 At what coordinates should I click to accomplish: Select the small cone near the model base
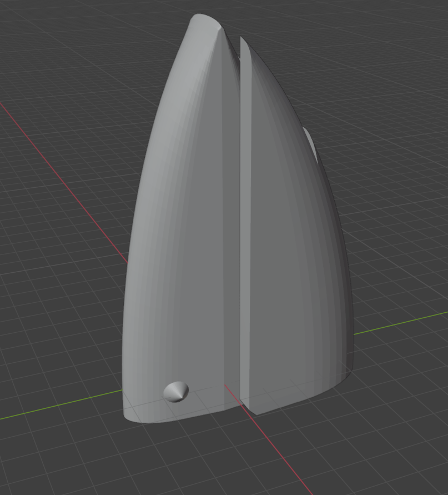pos(176,391)
